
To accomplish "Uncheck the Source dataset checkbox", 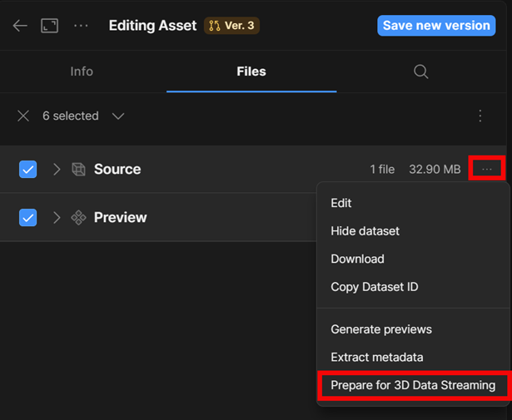I will [28, 170].
